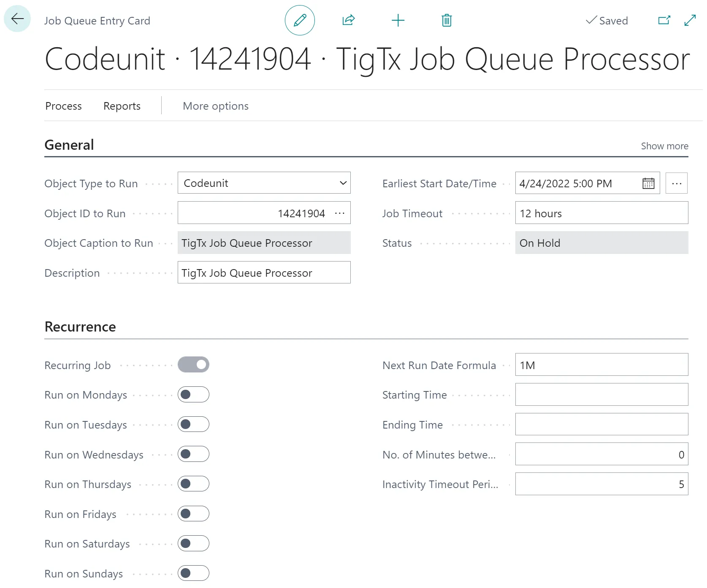
Task: Enable Run on Fridays
Action: point(193,514)
